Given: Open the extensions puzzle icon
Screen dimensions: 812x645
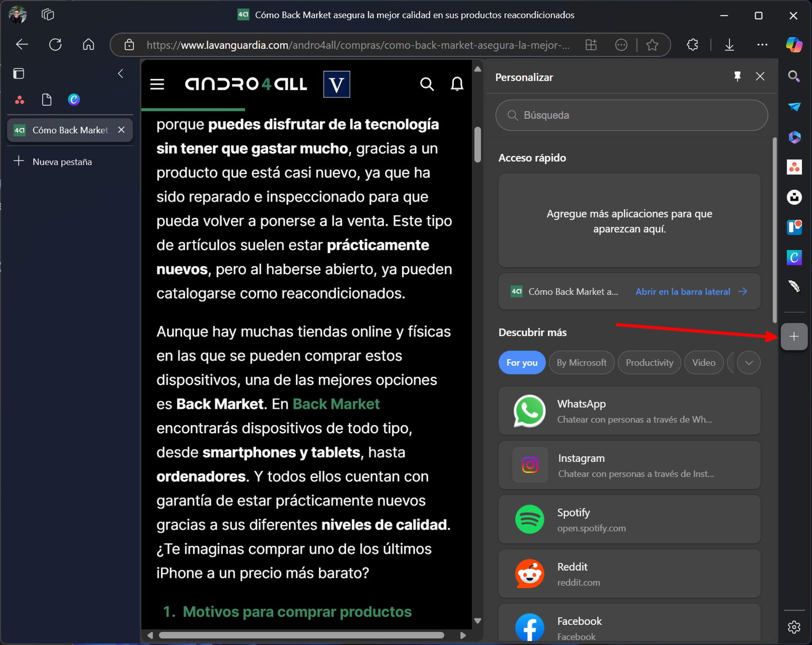Looking at the screenshot, I should [x=692, y=45].
